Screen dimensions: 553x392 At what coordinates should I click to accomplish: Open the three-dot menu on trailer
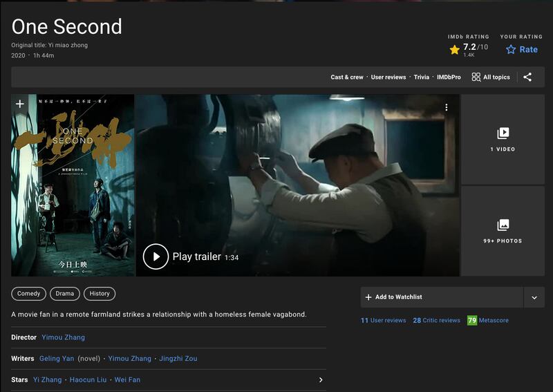coord(447,107)
